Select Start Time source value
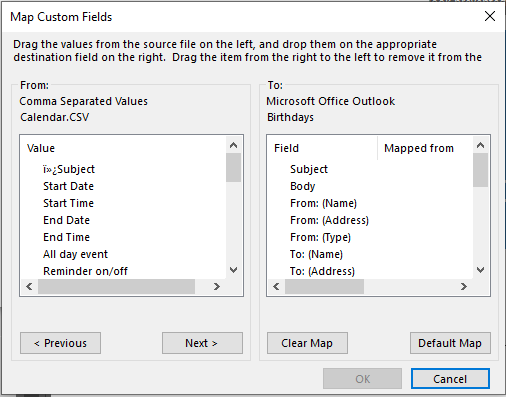The width and height of the screenshot is (506, 397). click(x=68, y=203)
